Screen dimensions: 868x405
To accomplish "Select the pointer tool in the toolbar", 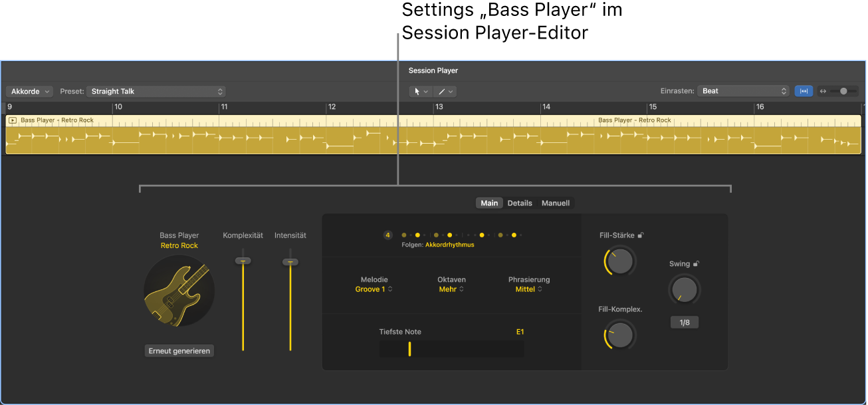I will coord(417,91).
